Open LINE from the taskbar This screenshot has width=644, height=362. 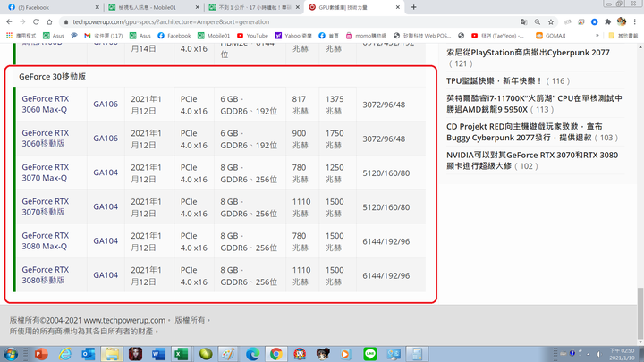click(x=370, y=354)
